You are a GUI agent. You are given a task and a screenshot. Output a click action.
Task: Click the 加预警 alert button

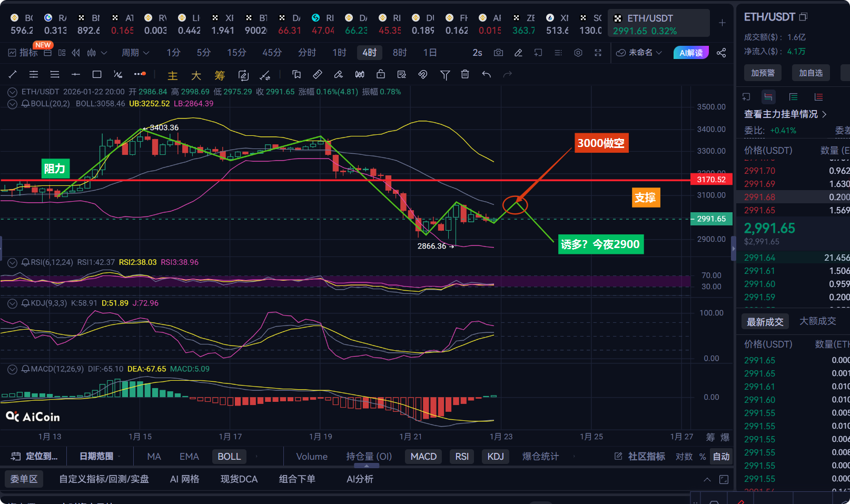point(763,73)
